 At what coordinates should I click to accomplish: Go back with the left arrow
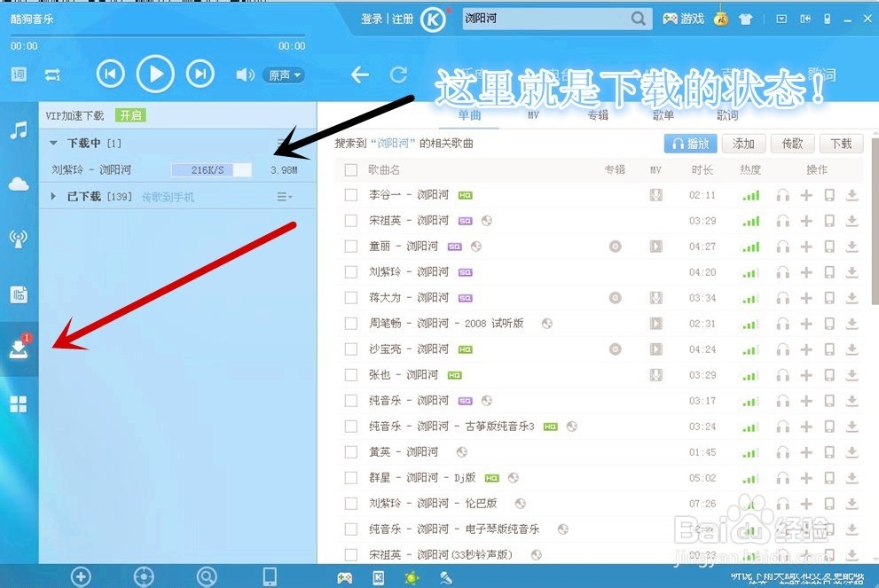click(x=359, y=74)
